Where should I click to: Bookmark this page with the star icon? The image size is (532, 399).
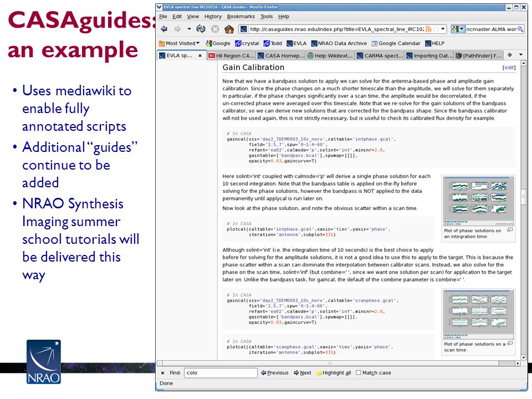(x=436, y=29)
